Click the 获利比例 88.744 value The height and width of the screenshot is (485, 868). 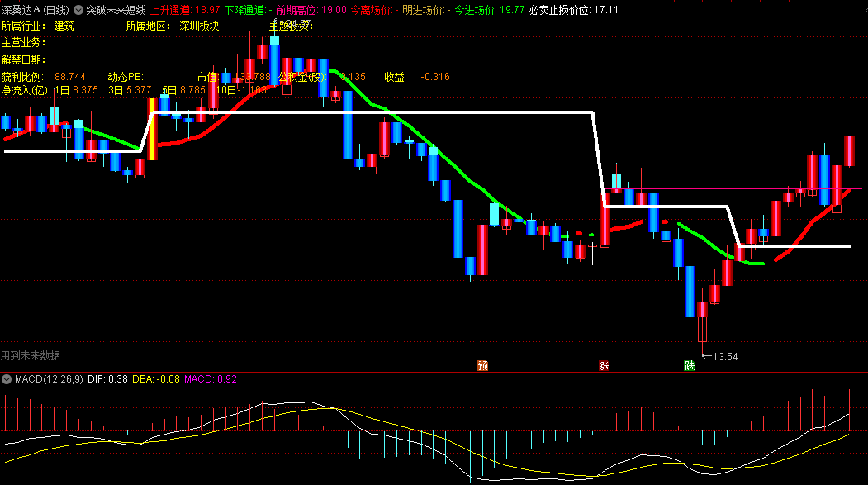point(43,76)
